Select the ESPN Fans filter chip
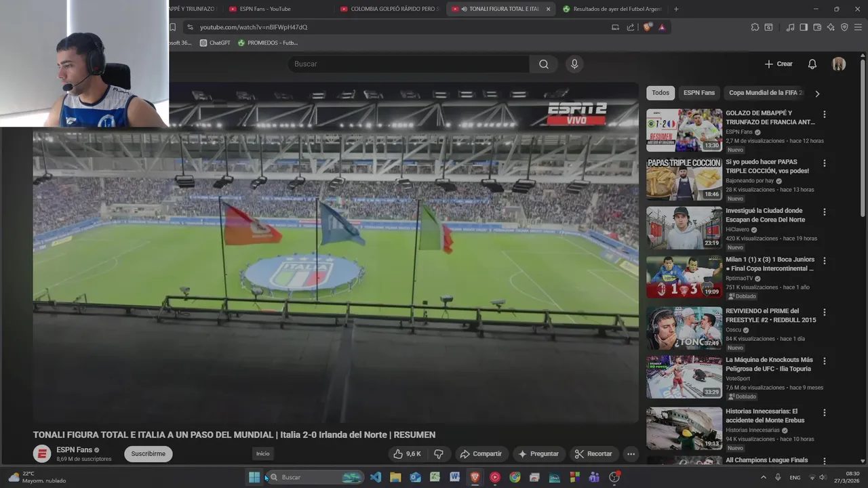 pyautogui.click(x=699, y=93)
